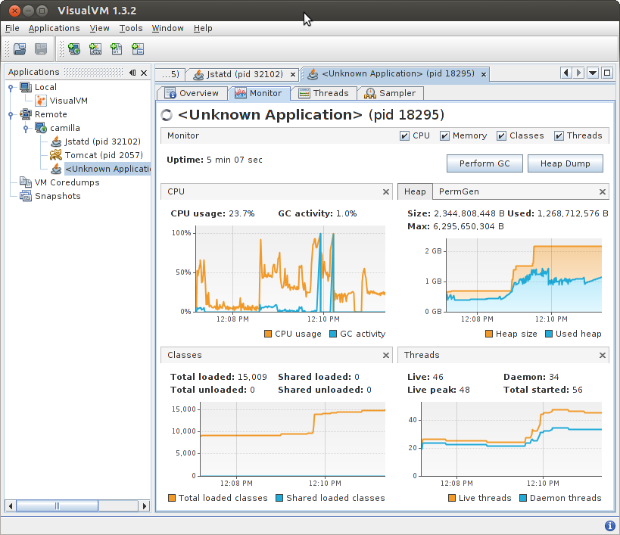Close the CPU graph panel
Viewport: 620px width, 535px height.
pos(386,192)
